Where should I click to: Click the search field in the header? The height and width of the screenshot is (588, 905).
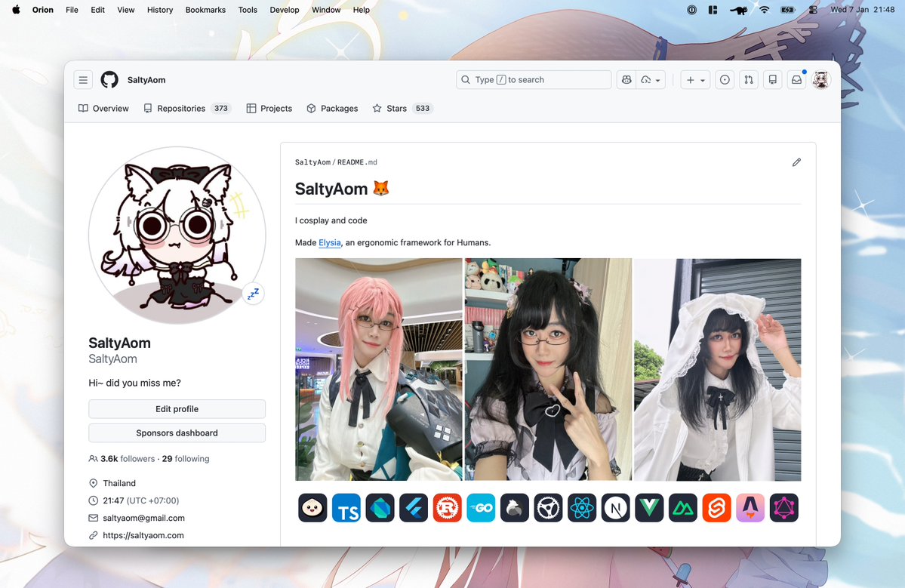tap(534, 79)
